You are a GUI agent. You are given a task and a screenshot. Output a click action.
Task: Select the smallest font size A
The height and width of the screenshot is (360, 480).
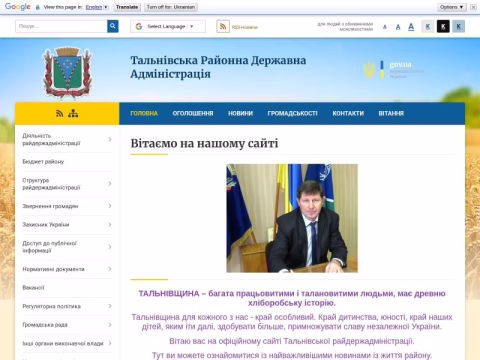(x=385, y=27)
